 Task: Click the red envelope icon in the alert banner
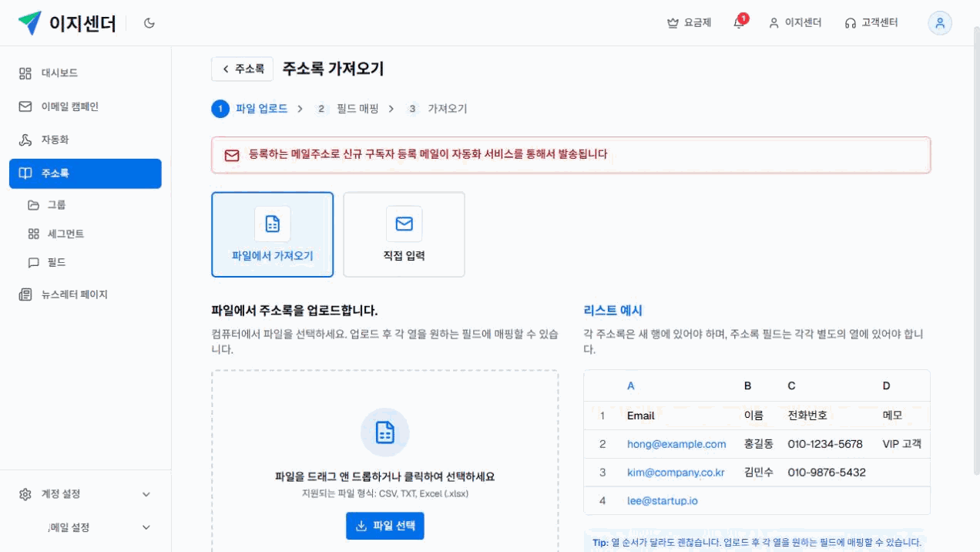click(232, 155)
